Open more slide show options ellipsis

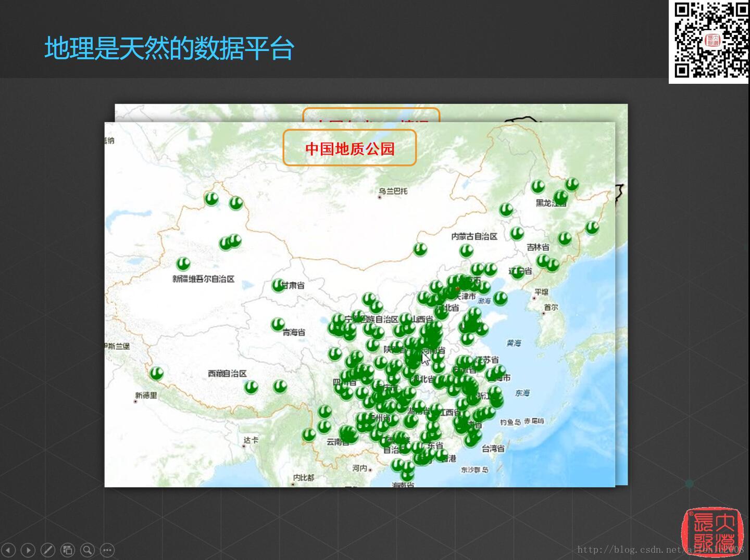(107, 550)
